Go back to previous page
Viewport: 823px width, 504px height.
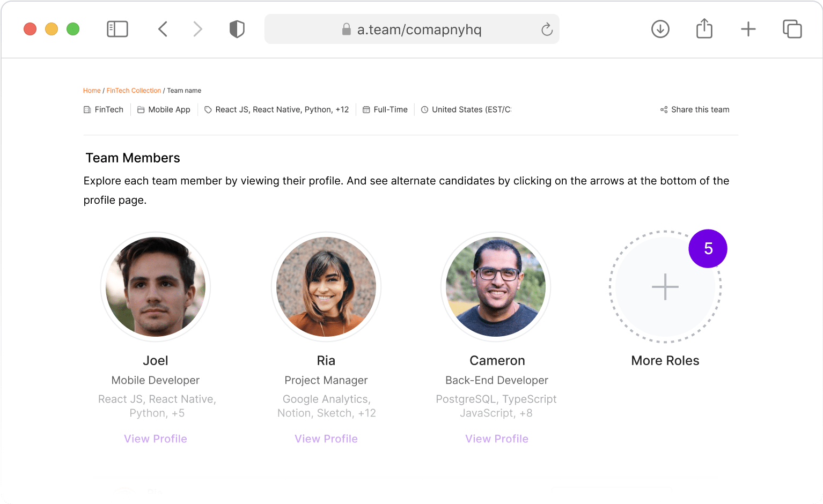[163, 29]
